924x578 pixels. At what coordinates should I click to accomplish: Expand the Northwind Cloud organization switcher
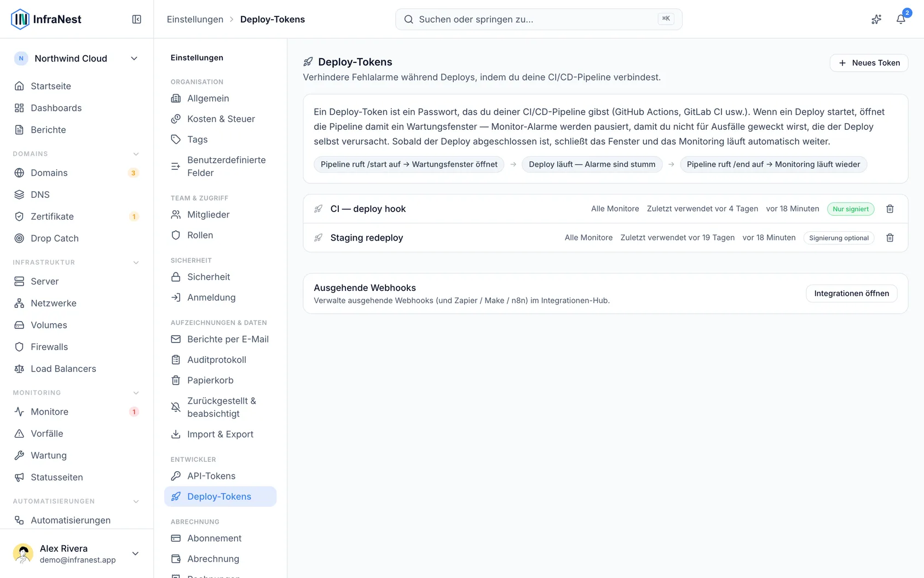pyautogui.click(x=77, y=59)
